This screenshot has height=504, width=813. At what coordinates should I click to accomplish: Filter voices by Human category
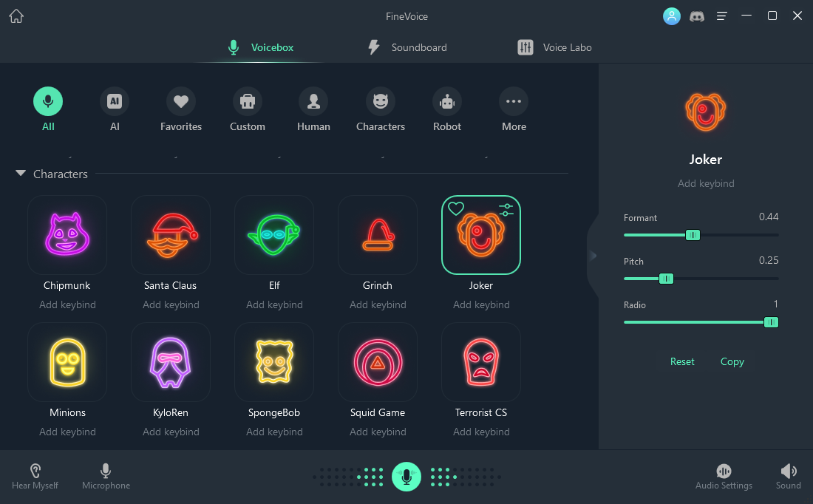click(x=313, y=109)
